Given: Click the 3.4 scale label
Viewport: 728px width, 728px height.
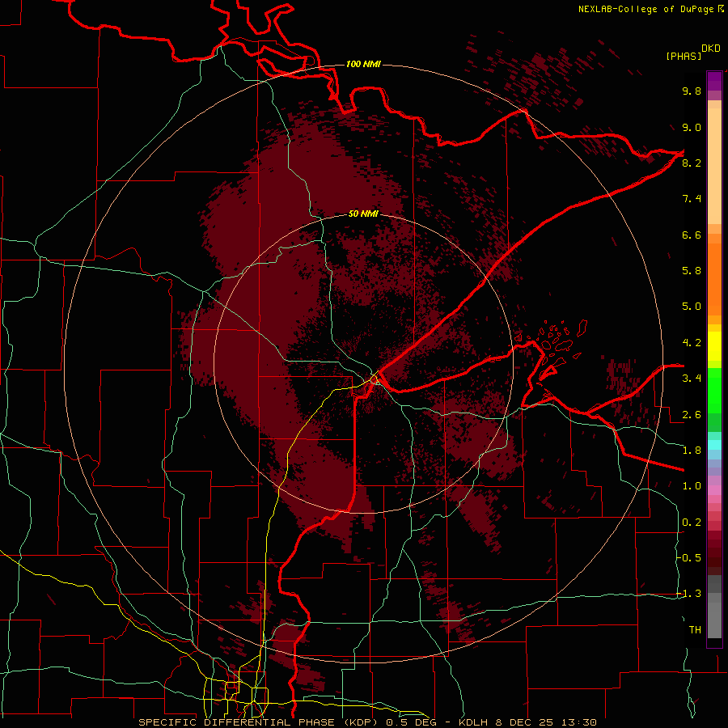Looking at the screenshot, I should (x=692, y=379).
